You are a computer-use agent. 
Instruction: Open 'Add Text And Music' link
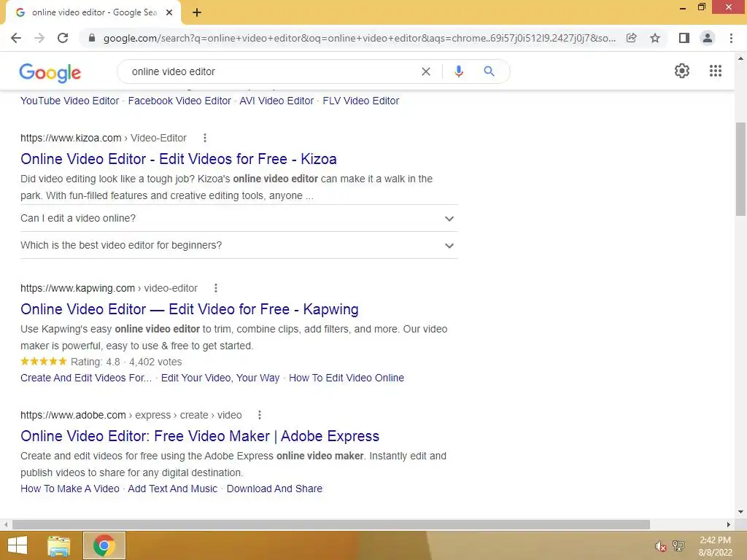point(172,489)
